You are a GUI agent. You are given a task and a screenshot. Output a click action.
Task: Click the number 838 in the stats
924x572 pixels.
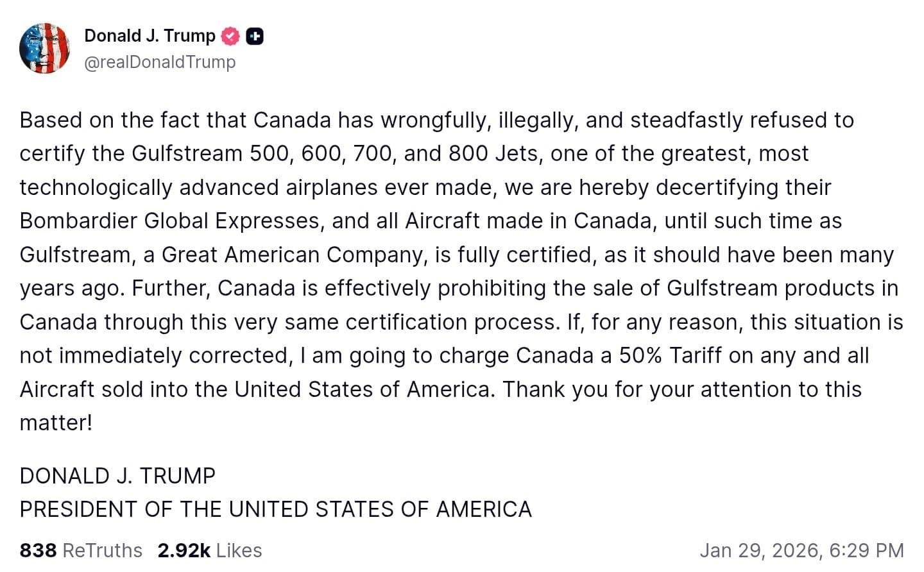tap(38, 550)
